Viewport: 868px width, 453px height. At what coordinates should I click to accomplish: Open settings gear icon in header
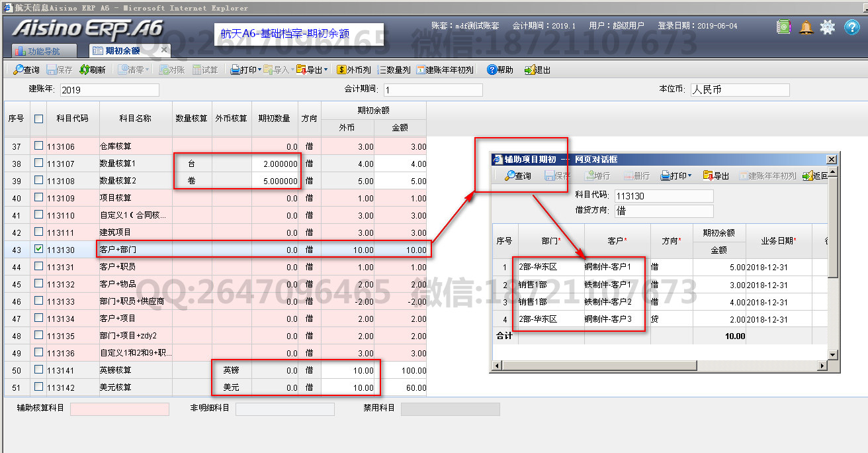(828, 27)
